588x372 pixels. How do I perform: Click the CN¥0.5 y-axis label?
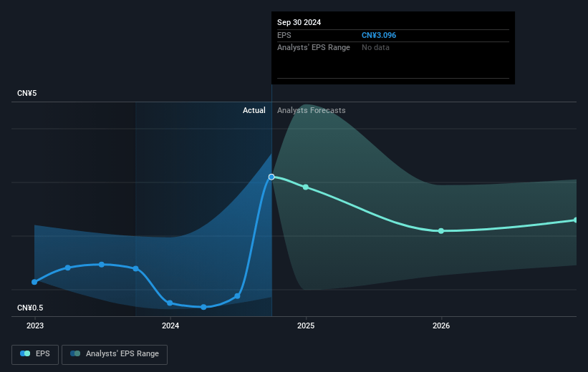(30, 308)
